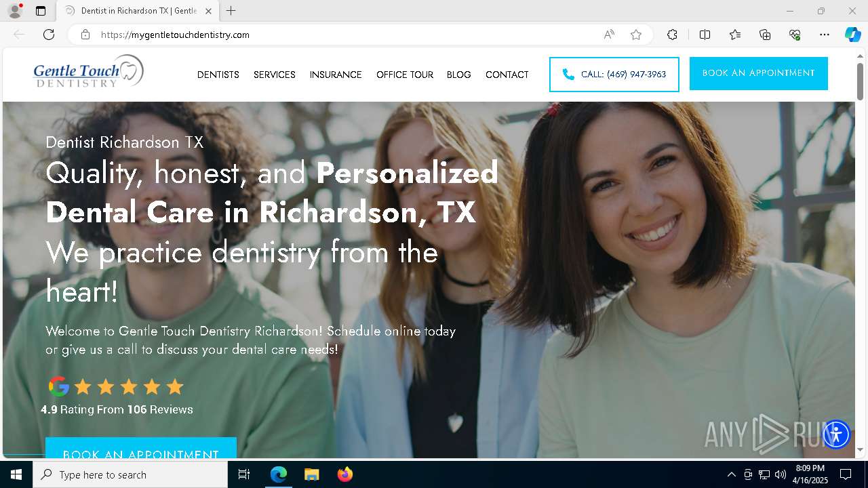Open the Services menu item

click(275, 75)
